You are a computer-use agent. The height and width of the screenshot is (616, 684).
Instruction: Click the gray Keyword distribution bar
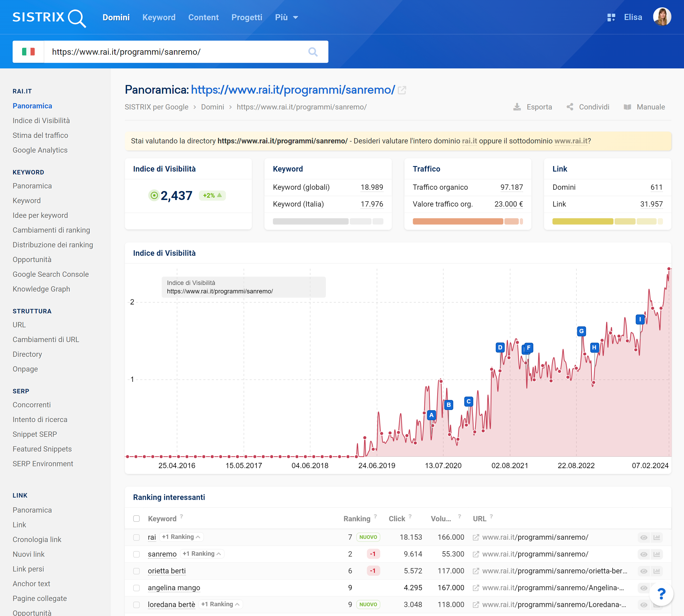tap(328, 221)
